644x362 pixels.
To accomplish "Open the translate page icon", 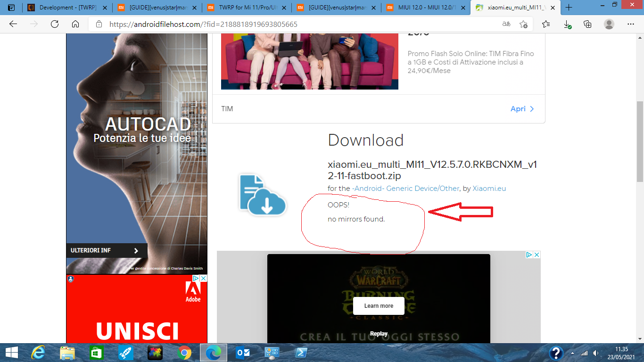I will pos(506,24).
